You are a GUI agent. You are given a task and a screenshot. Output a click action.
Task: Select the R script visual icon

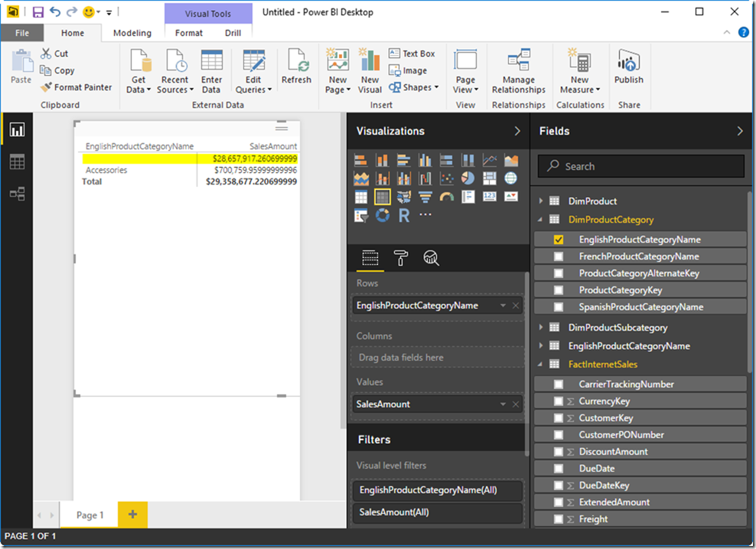tap(403, 215)
